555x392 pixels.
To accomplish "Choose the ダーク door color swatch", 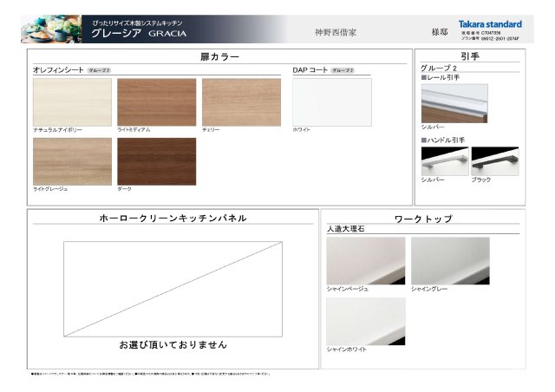I will pyautogui.click(x=156, y=161).
